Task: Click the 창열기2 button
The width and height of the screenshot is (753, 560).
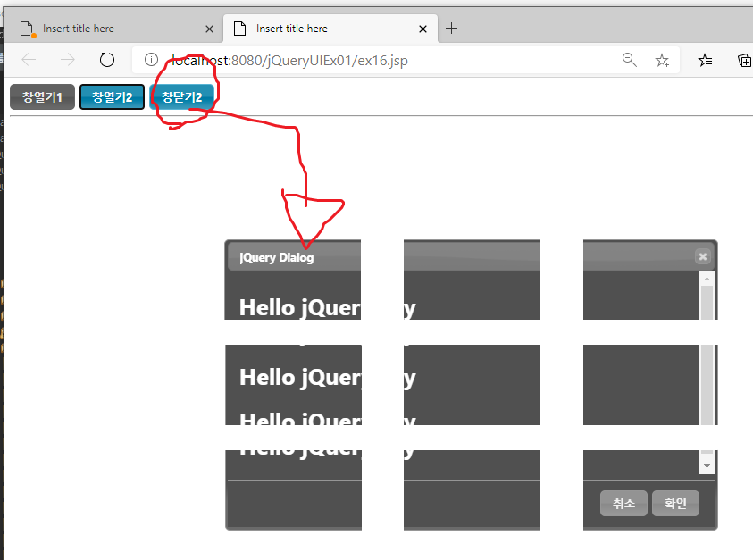Action: [112, 97]
